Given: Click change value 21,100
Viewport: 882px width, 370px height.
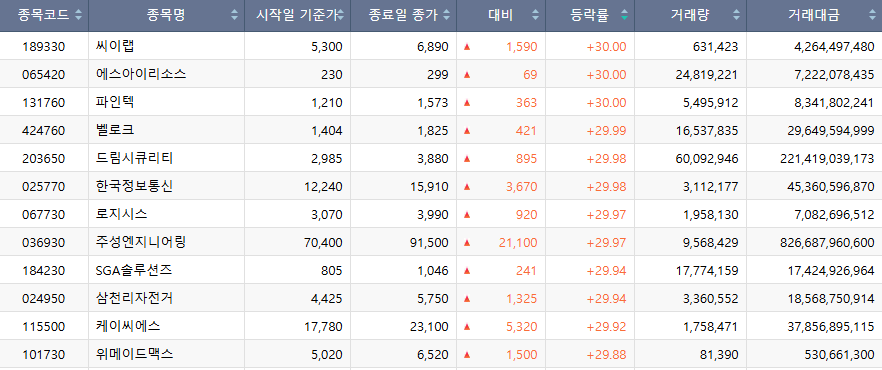Looking at the screenshot, I should point(518,243).
